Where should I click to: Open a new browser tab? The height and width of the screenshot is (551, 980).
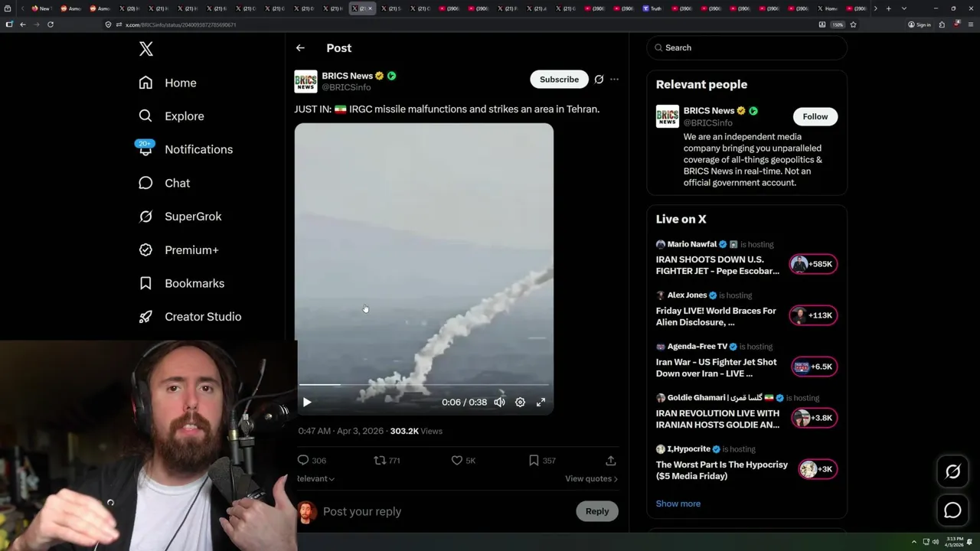888,8
